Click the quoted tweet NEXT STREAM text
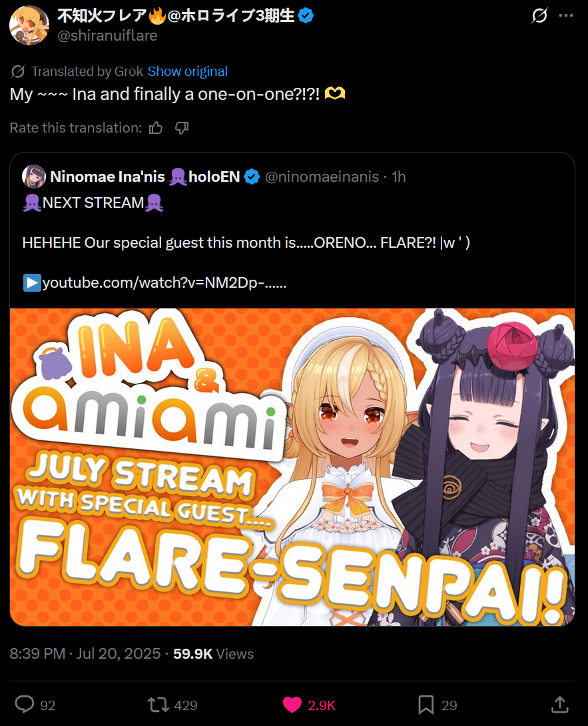Screen dimensions: 588x726 point(93,202)
